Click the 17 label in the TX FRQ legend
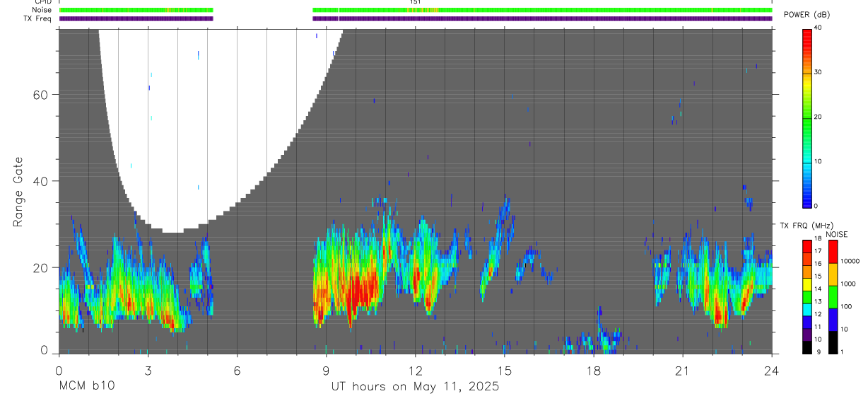 (817, 251)
